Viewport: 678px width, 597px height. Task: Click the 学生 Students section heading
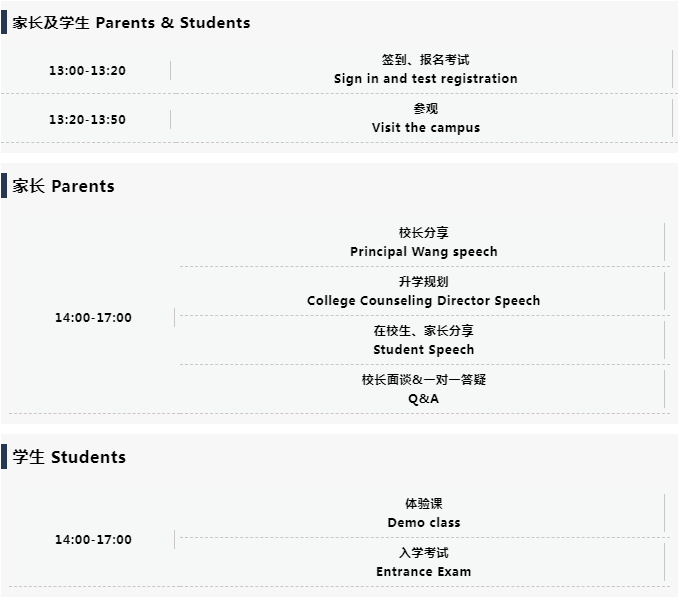click(x=69, y=457)
